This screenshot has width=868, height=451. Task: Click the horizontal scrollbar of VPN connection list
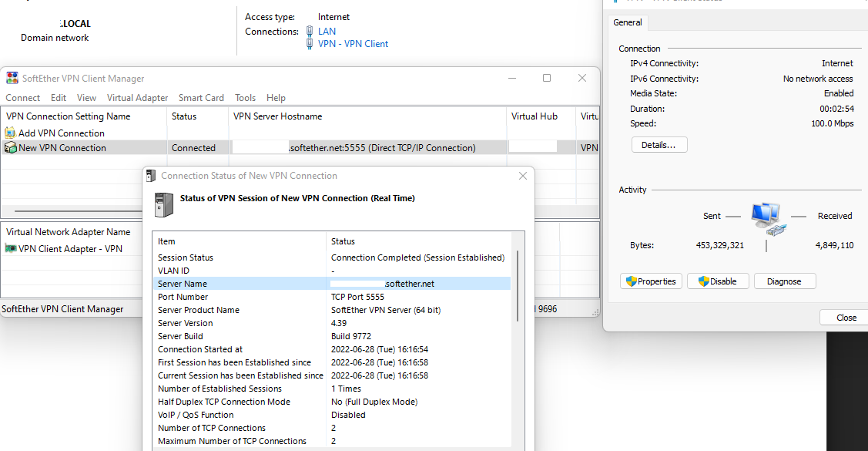coord(79,211)
